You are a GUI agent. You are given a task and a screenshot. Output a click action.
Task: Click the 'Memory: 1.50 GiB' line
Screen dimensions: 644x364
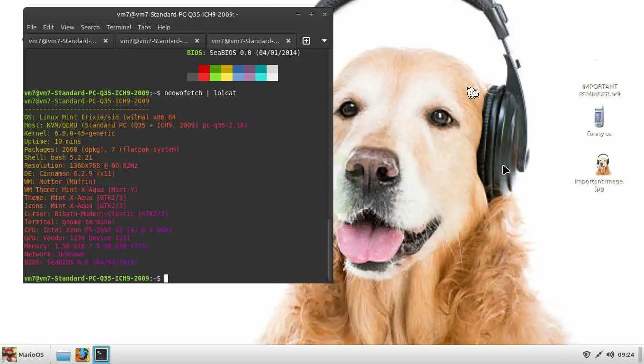pos(87,246)
